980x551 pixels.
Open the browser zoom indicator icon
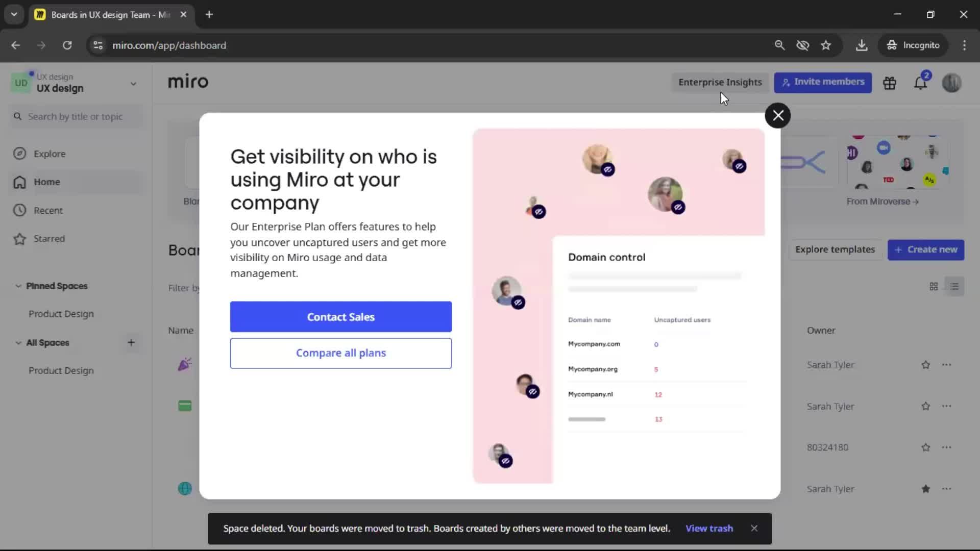coord(779,45)
